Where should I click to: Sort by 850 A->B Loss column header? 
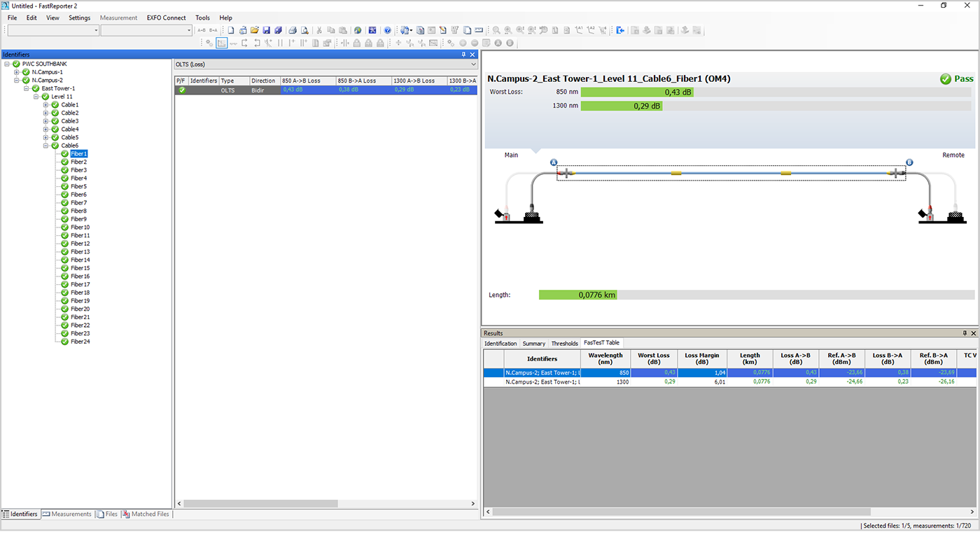point(308,80)
